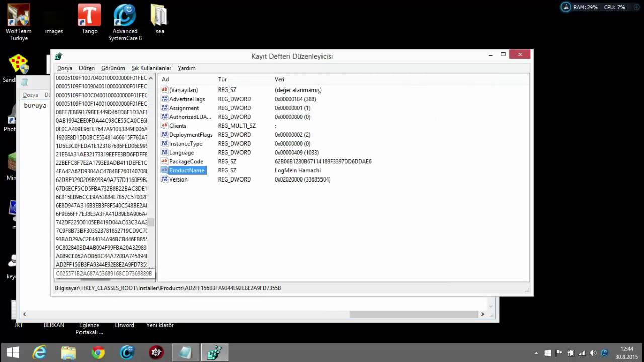The image size is (644, 362).
Task: Select key 4EA42A62D9304AC4784BF260140708
Action: point(102,171)
